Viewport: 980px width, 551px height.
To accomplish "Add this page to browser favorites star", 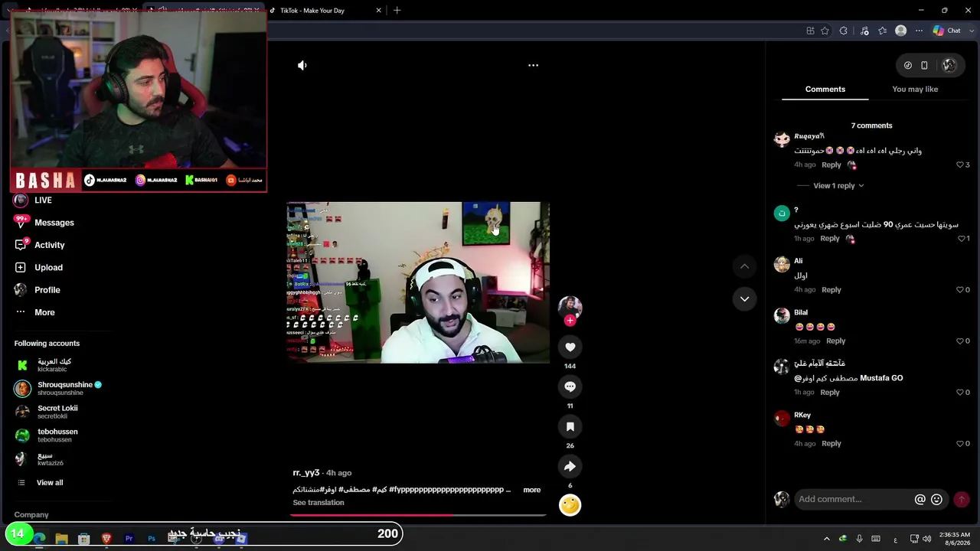I will pos(825,31).
